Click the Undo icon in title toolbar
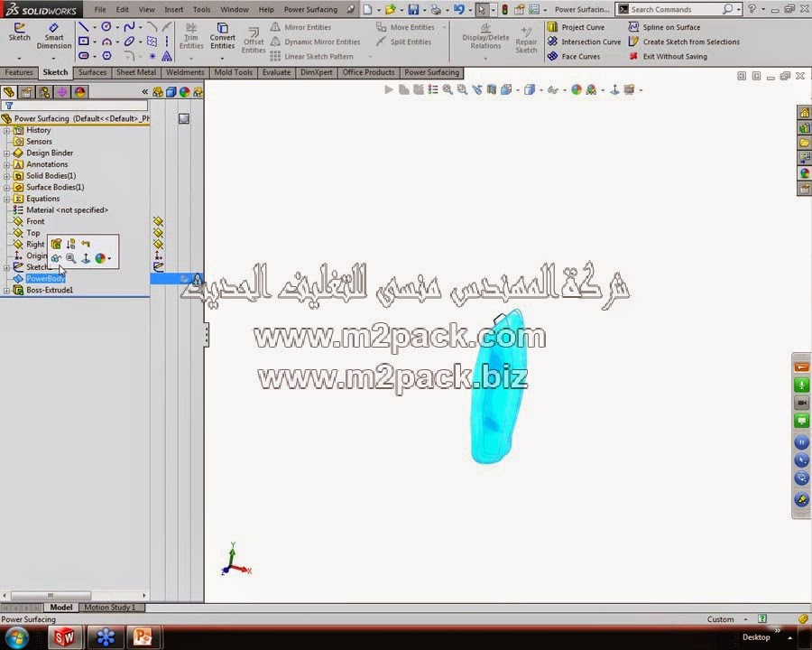 (x=459, y=9)
